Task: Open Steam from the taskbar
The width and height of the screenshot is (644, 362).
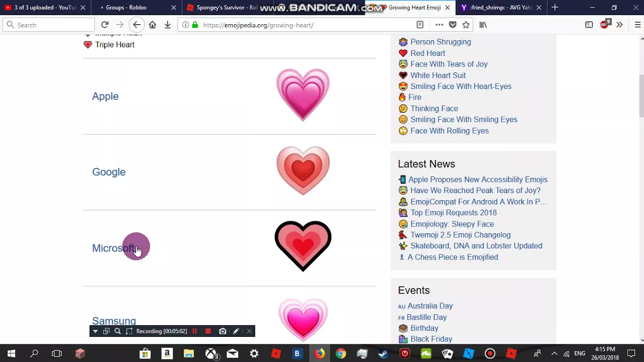Action: [383, 353]
